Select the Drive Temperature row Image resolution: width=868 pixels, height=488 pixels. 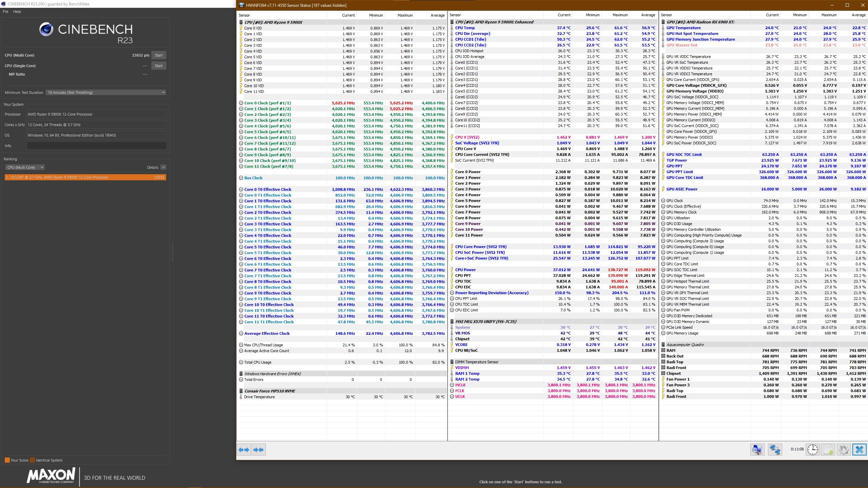[342, 397]
